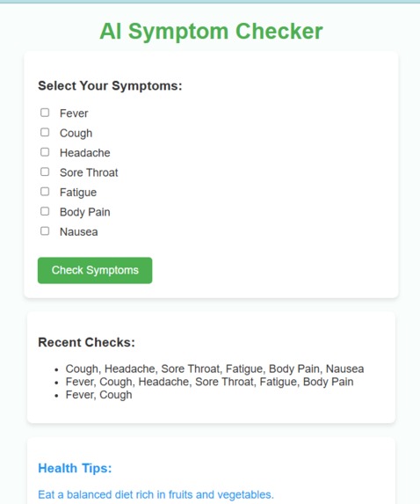Image resolution: width=420 pixels, height=504 pixels.
Task: Tick the Nausea checkbox
Action: pyautogui.click(x=45, y=231)
